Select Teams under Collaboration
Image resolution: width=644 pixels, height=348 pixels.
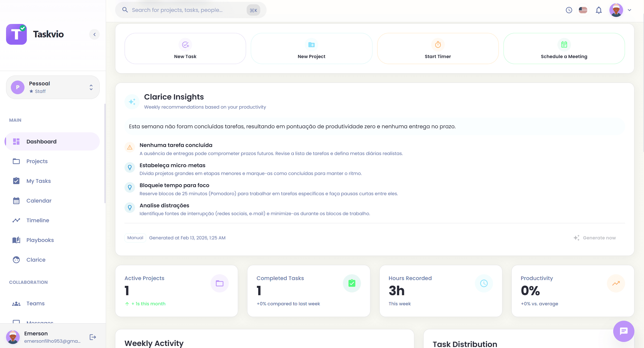pos(35,303)
